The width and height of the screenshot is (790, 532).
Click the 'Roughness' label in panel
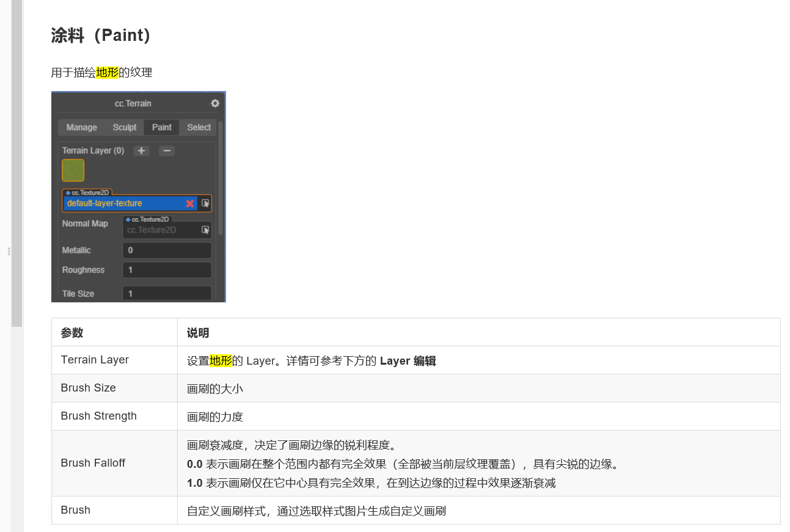click(83, 270)
